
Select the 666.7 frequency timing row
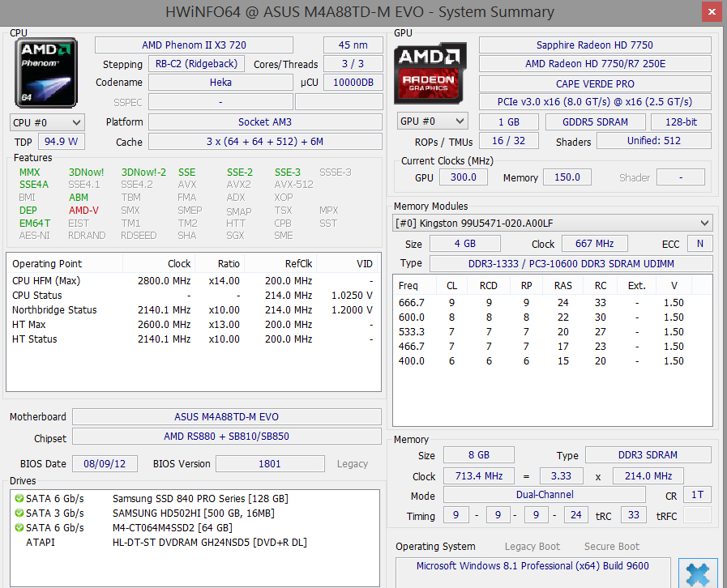(552, 303)
